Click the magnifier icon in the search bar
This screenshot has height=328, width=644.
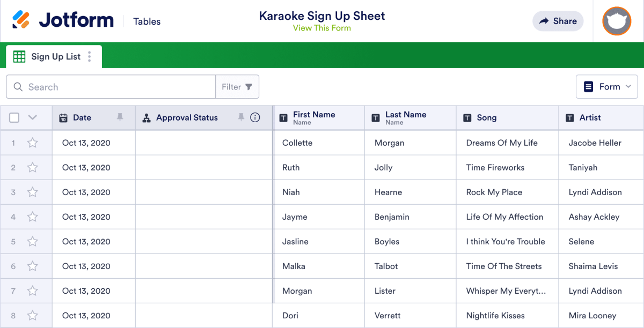point(18,86)
